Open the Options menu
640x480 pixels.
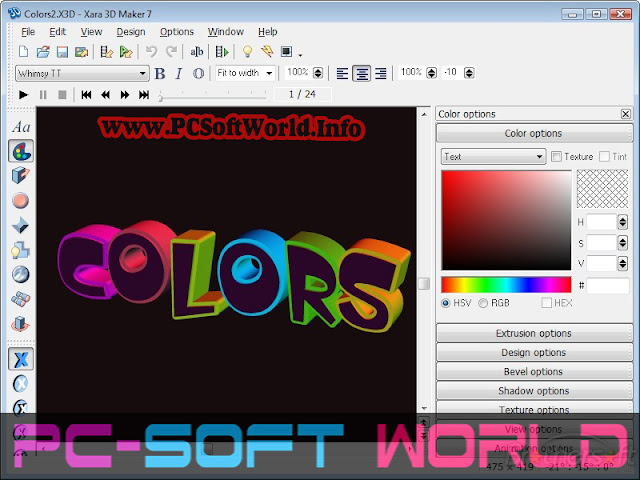coord(177,32)
